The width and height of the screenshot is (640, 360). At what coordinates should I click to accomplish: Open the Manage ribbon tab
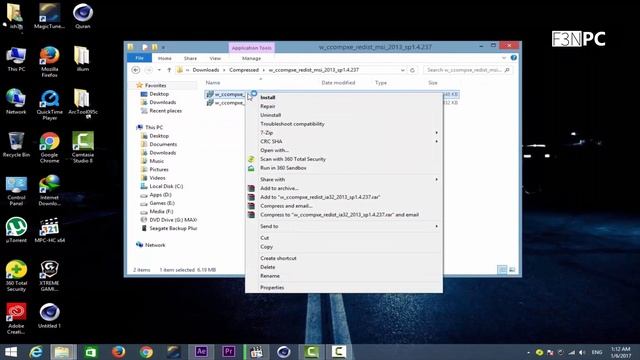(x=251, y=58)
